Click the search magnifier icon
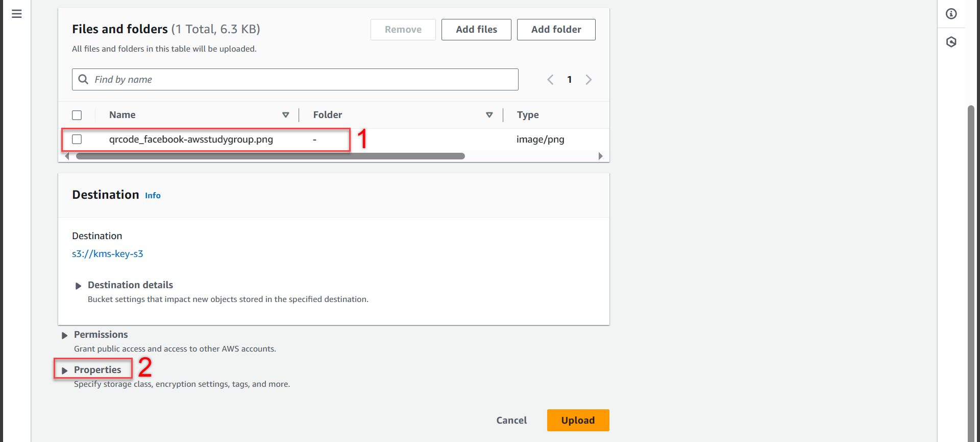Screen dimensions: 980x442 tap(83, 80)
